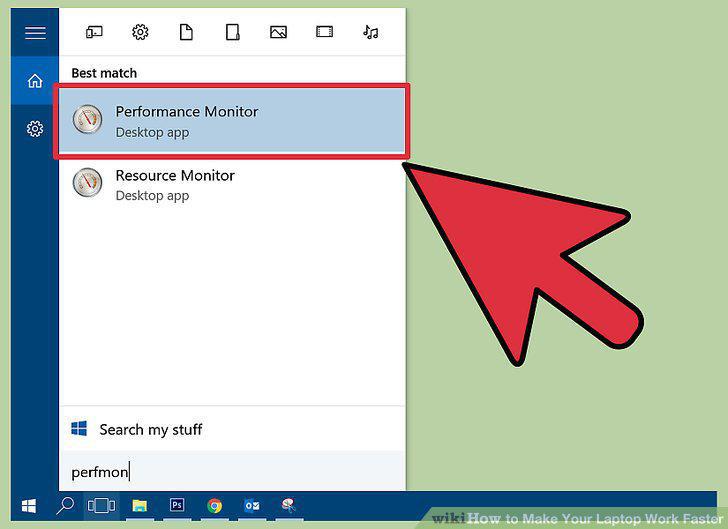The image size is (728, 529).
Task: Open File Explorer from the taskbar
Action: pos(139,506)
